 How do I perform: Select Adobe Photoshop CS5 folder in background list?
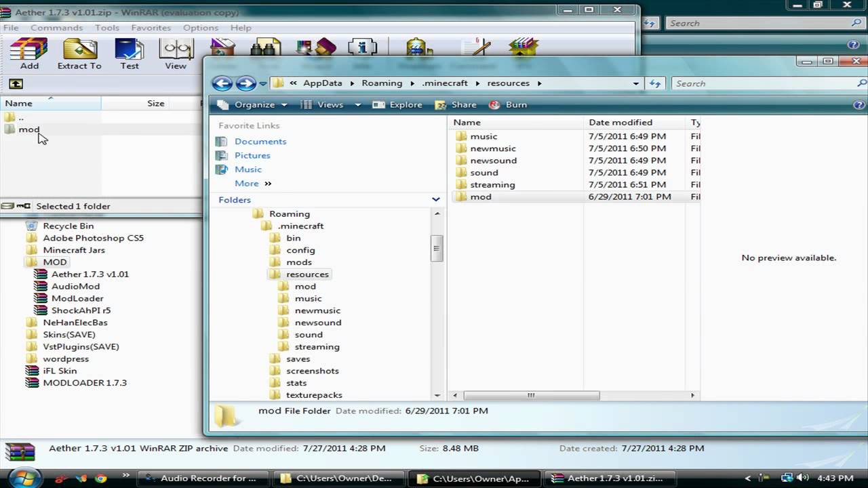(93, 238)
